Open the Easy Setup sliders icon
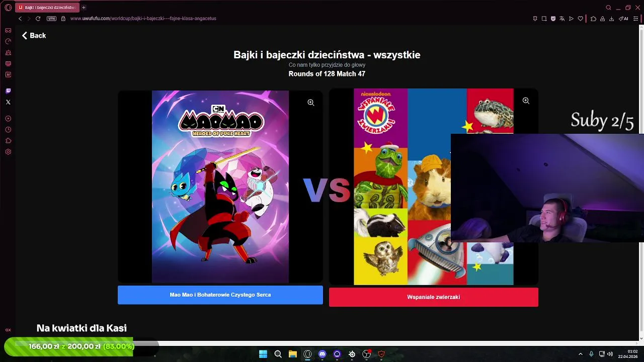This screenshot has width=644, height=362. pyautogui.click(x=635, y=19)
